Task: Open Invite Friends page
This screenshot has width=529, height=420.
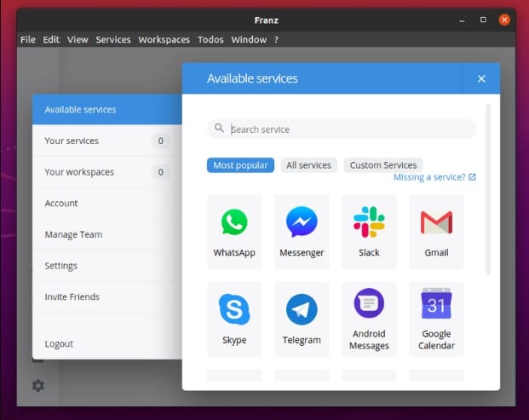Action: [x=107, y=296]
